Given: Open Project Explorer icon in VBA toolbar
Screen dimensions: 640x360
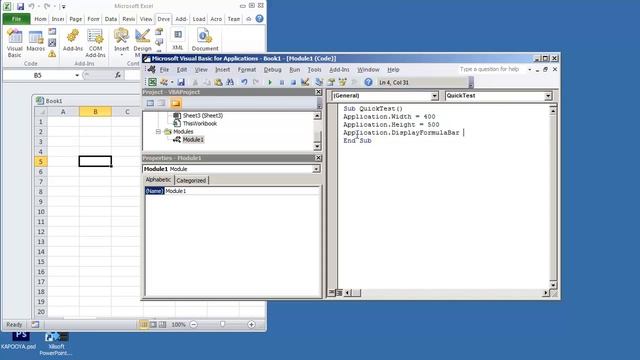Looking at the screenshot, I should [319, 82].
